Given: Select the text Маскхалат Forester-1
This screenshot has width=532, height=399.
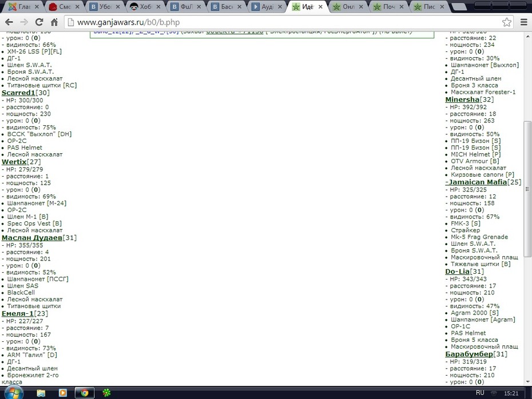Looking at the screenshot, I should [483, 92].
